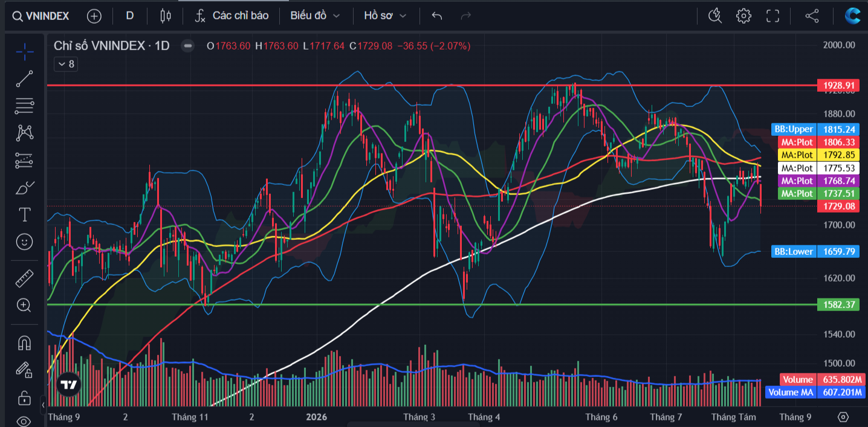Toggle stay in drawing mode pencil-lock
868x427 pixels.
[24, 369]
